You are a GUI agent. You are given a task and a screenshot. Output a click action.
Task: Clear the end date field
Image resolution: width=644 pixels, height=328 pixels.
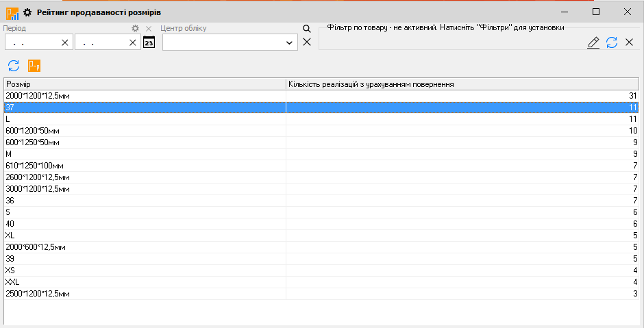point(133,42)
